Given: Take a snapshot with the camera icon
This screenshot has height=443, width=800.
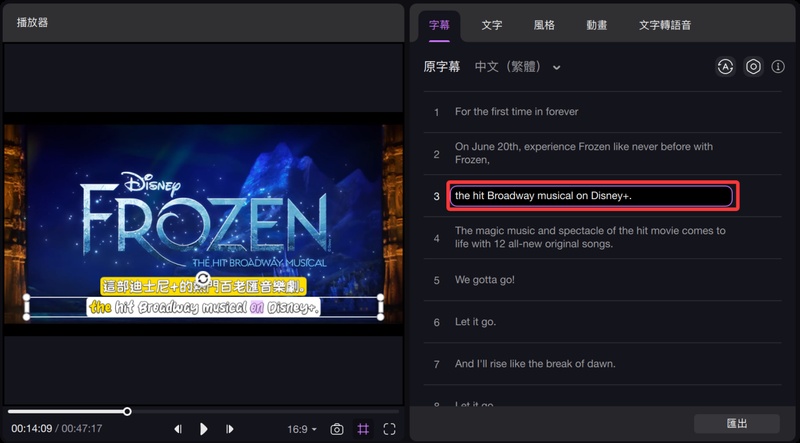Looking at the screenshot, I should click(x=337, y=429).
